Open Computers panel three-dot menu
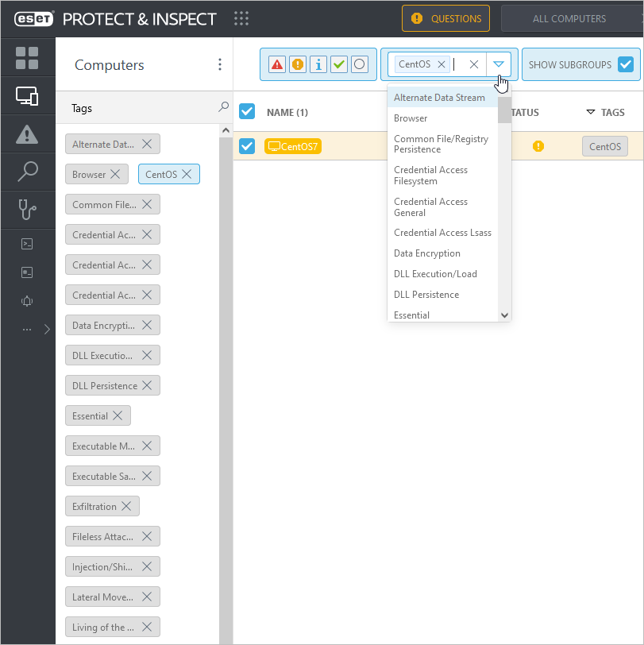Image resolution: width=644 pixels, height=645 pixels. (x=220, y=65)
